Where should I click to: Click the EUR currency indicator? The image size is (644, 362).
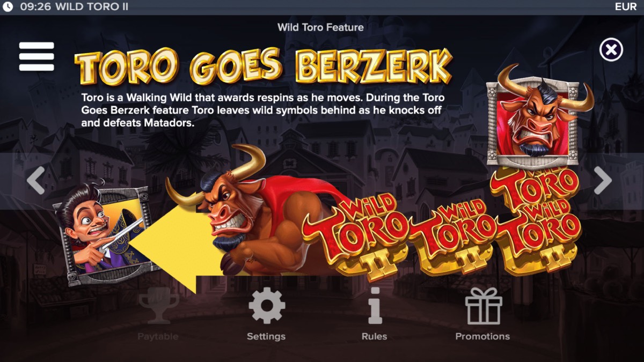click(626, 7)
